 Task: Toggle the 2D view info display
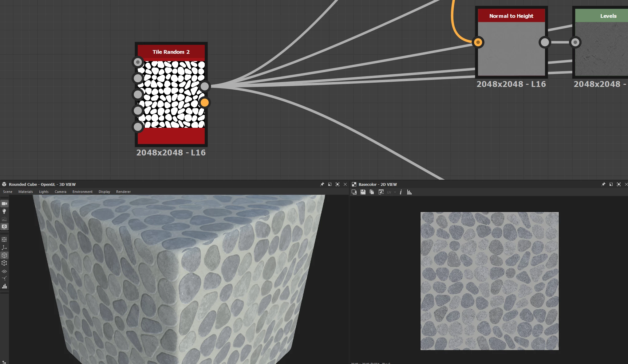tap(401, 192)
